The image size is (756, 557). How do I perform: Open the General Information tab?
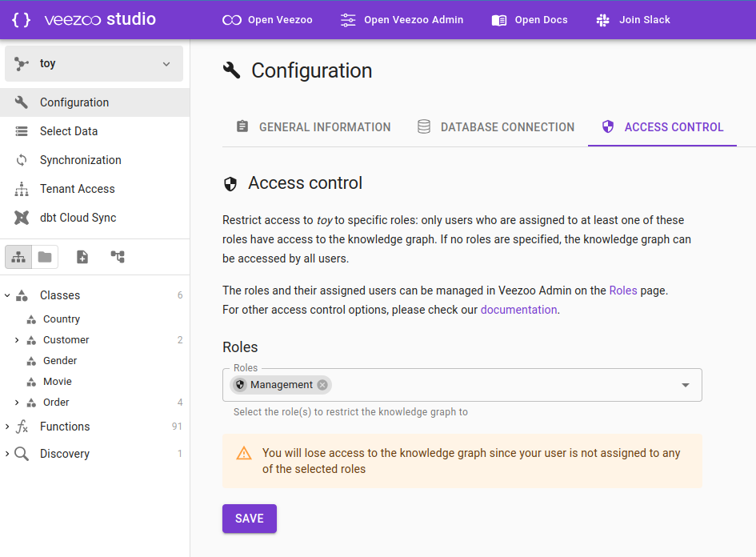(x=314, y=126)
